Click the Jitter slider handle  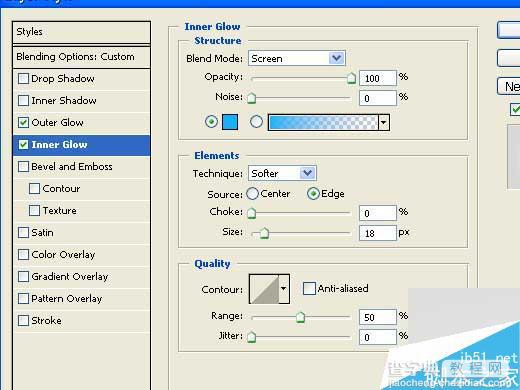(252, 337)
